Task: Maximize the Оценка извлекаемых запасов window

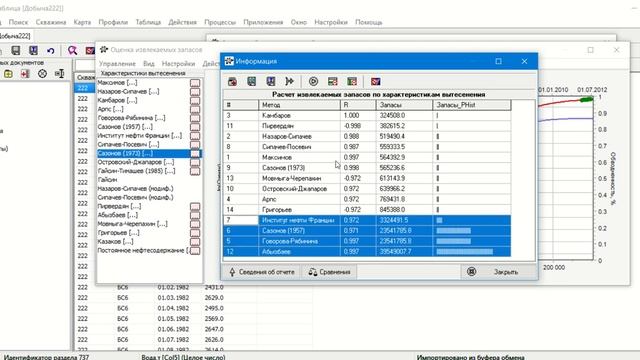Action: pos(591,50)
